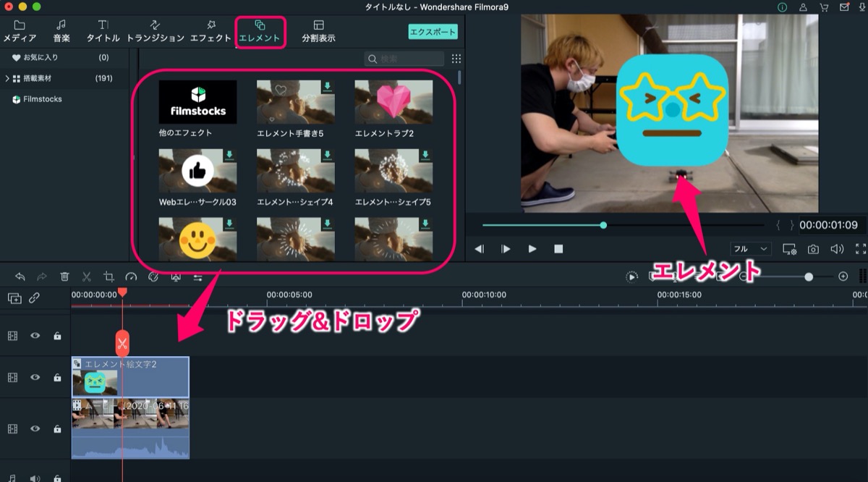This screenshot has width=868, height=482.
Task: Click the preview progress slider handle
Action: 603,225
